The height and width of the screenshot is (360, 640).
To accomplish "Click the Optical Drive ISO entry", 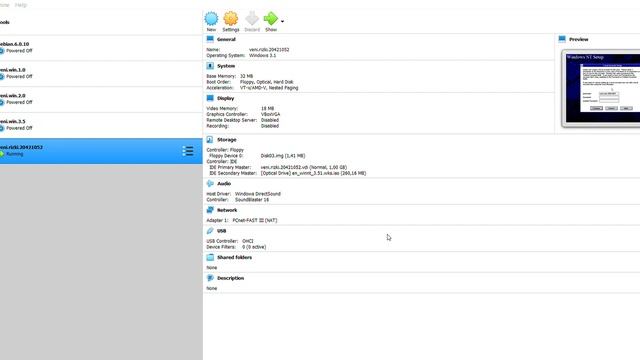I will 313,173.
